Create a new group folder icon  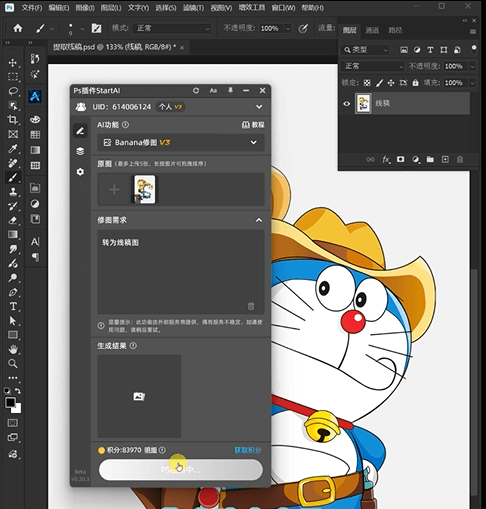tap(430, 160)
